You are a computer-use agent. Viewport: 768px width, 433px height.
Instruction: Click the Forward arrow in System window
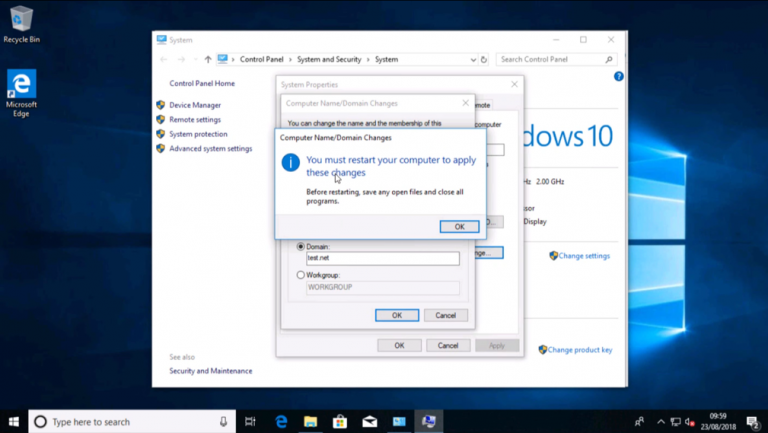pyautogui.click(x=181, y=59)
